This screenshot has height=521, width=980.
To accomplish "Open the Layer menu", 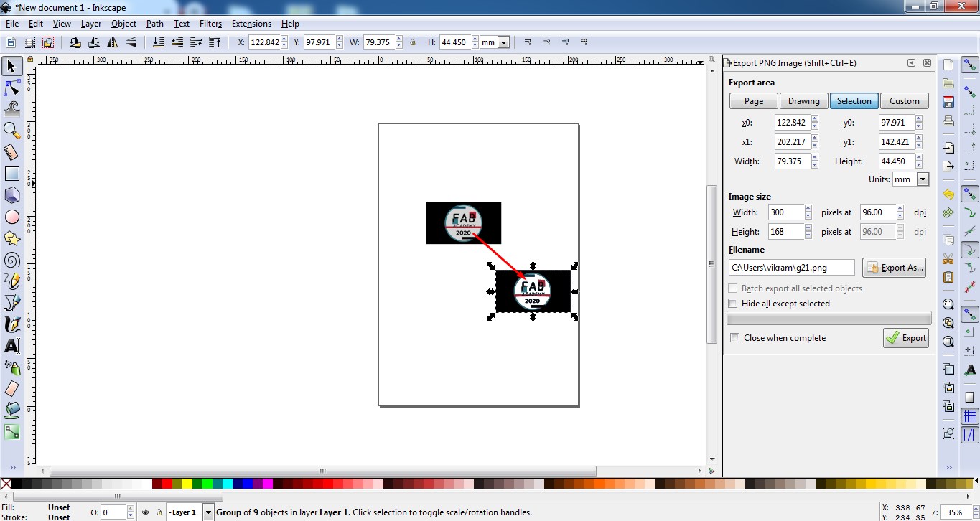I will coord(91,24).
